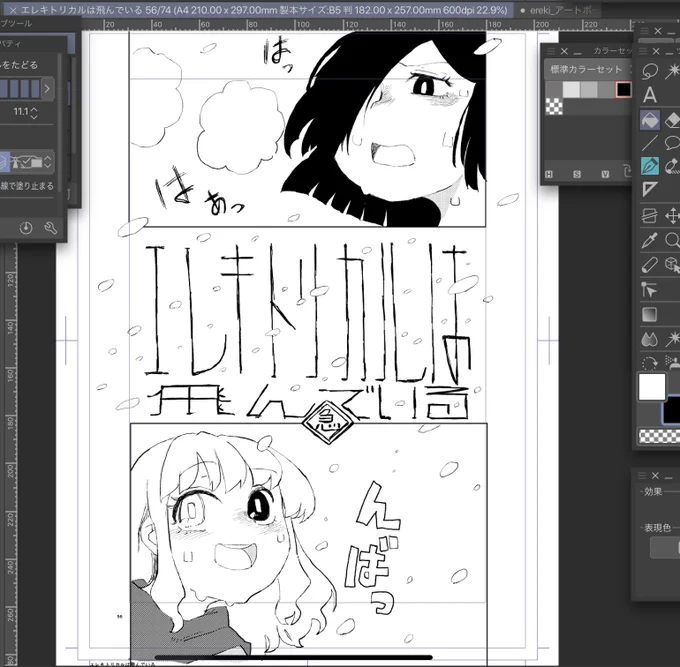Select the Eraser tool
680x667 pixels.
point(673,120)
